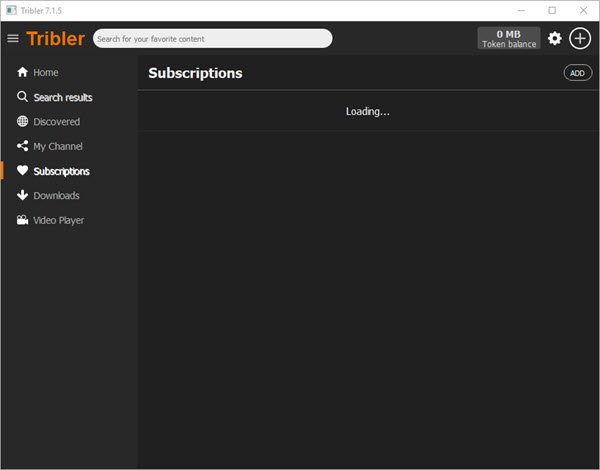The image size is (600, 470).
Task: Click the plus circle add-torrent icon
Action: (x=580, y=38)
